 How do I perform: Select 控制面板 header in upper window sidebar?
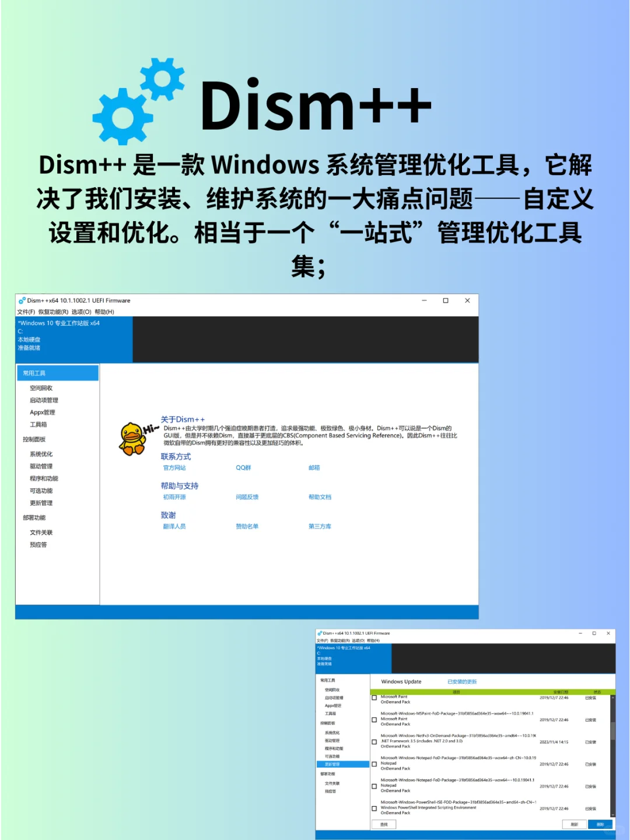click(x=34, y=439)
